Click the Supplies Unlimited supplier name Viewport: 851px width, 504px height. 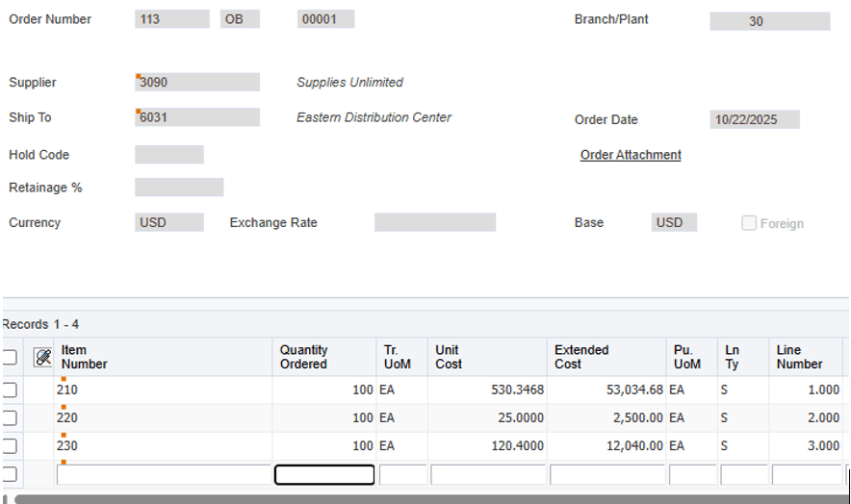tap(349, 82)
